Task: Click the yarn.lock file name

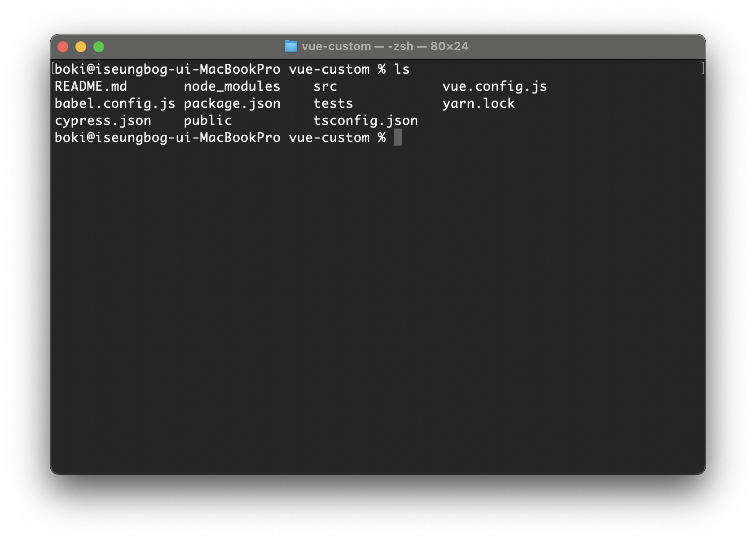Action: coord(479,104)
